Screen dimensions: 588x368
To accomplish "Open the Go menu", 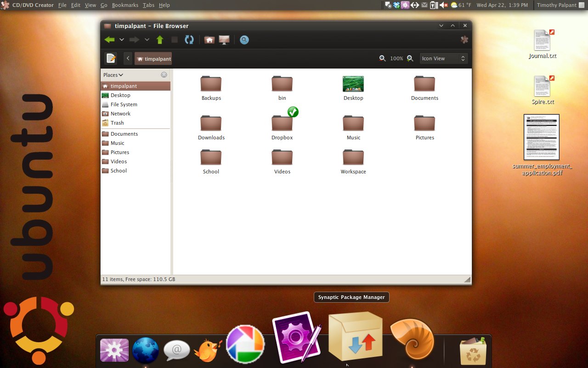I will click(104, 5).
